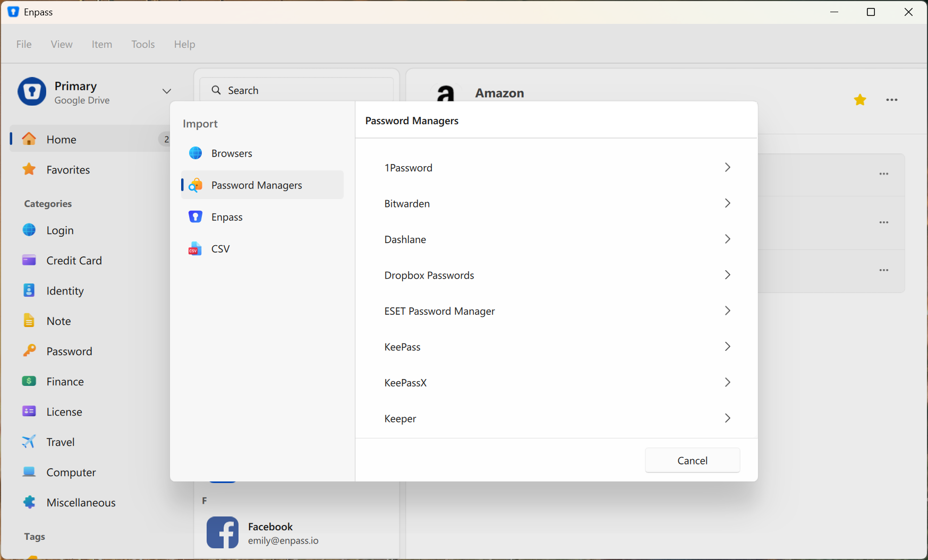Toggle the favorite star for Amazon
The width and height of the screenshot is (928, 560).
click(860, 100)
